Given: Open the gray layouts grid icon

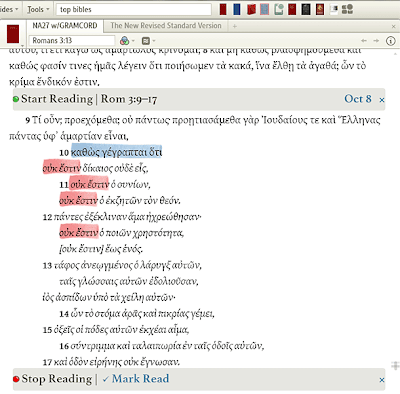Looking at the screenshot, I should pyautogui.click(x=347, y=9).
